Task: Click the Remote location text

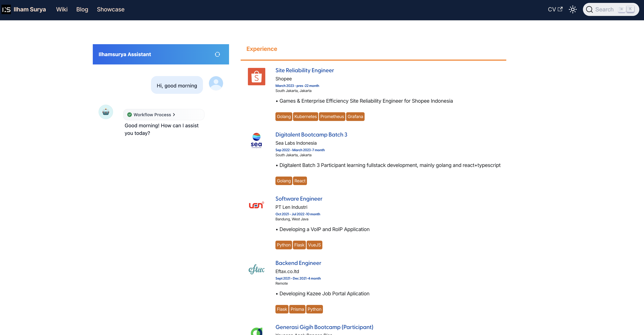Action: pyautogui.click(x=281, y=284)
